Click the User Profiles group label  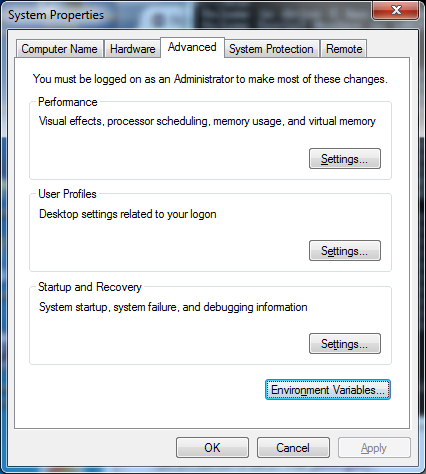click(67, 194)
